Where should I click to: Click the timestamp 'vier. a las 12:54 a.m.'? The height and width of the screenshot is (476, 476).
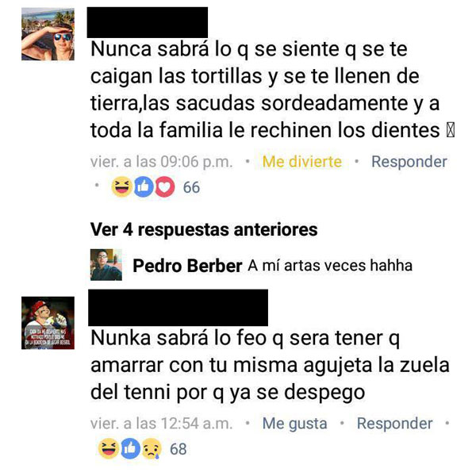161,423
